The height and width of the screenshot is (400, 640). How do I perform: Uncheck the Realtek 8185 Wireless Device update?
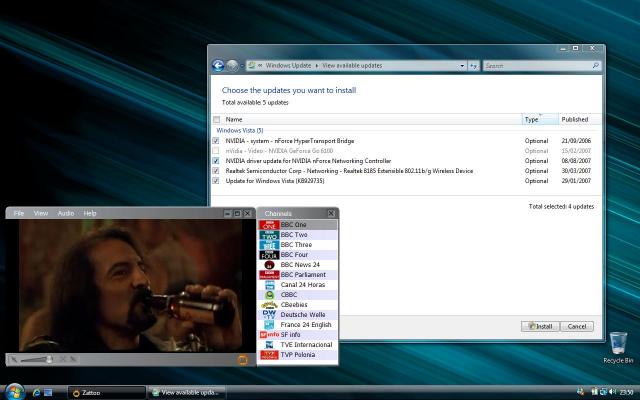coord(216,171)
